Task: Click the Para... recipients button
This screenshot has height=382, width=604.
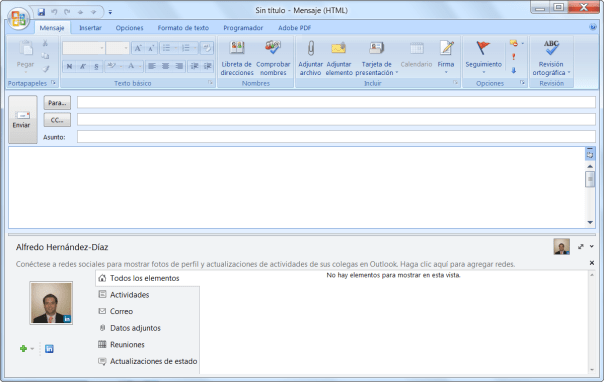Action: pyautogui.click(x=57, y=103)
